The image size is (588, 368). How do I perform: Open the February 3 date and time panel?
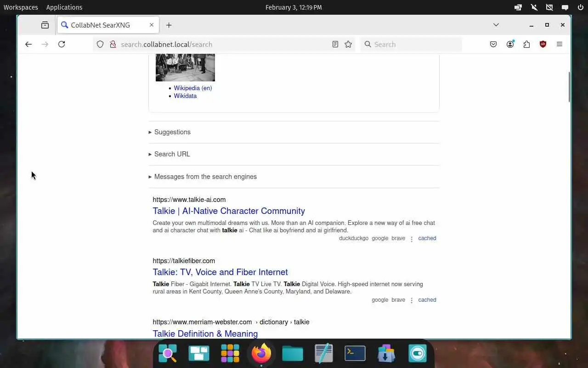pos(294,7)
